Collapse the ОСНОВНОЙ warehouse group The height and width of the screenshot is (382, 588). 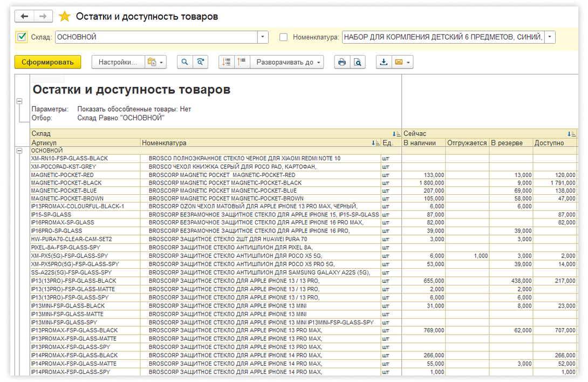(x=20, y=151)
